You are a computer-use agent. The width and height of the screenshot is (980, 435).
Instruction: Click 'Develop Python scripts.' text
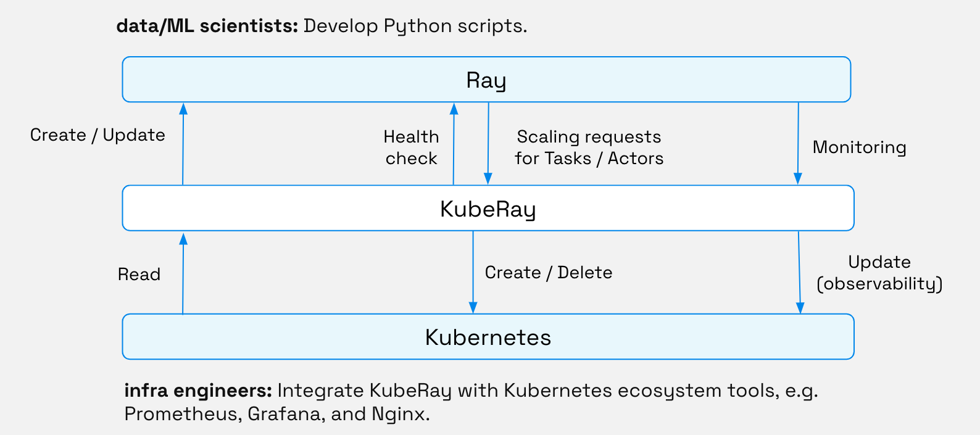pos(415,27)
